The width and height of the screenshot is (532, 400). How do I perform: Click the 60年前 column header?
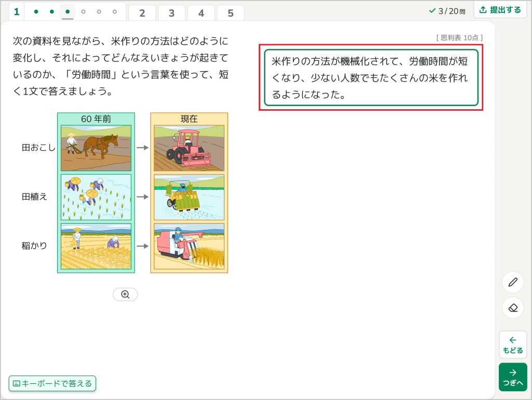pos(96,119)
